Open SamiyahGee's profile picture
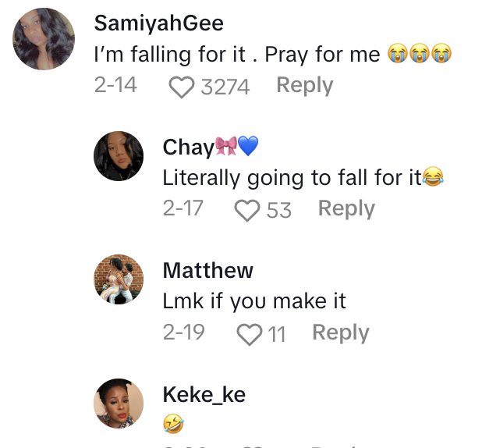Screen dimensions: 482x448 pos(44,39)
